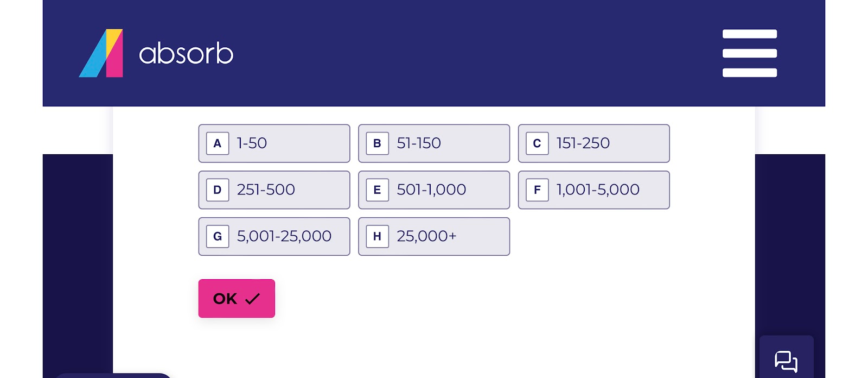
Task: Choose the 25,000+ option
Action: (434, 236)
